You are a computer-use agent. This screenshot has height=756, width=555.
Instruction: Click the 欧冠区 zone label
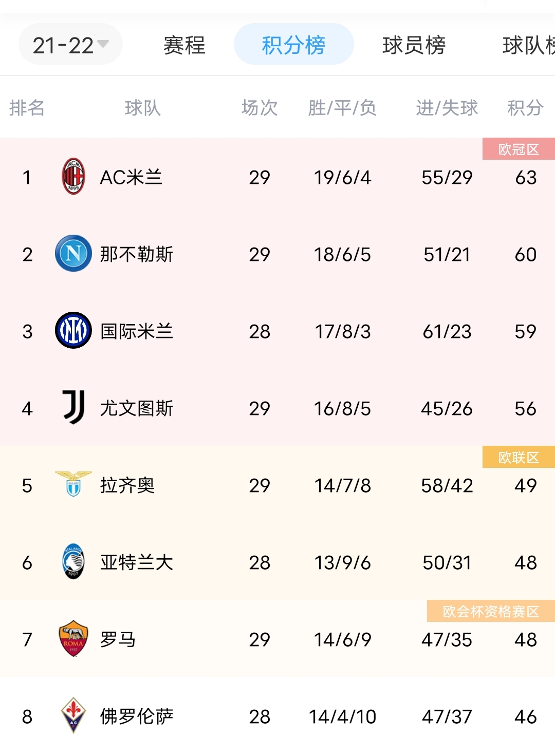click(519, 149)
